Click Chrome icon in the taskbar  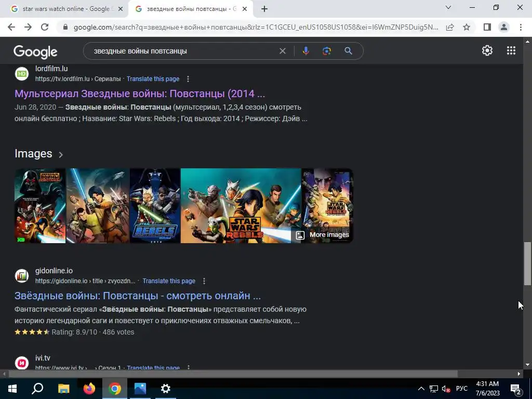tap(115, 389)
